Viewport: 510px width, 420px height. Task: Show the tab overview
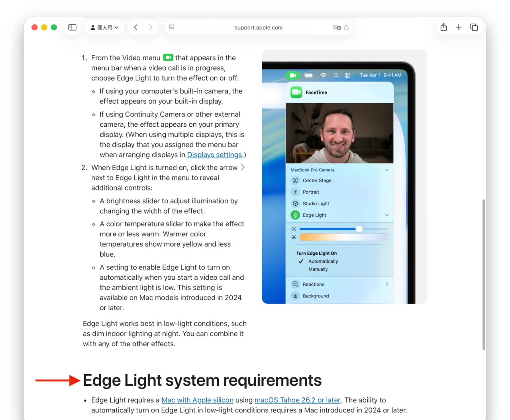pos(474,27)
